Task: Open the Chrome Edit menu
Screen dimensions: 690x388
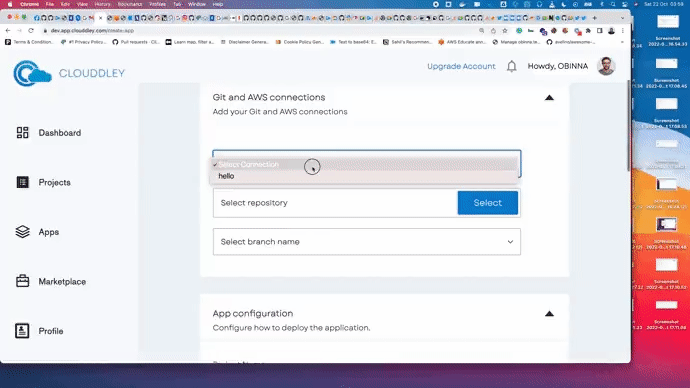Action: tap(65, 4)
